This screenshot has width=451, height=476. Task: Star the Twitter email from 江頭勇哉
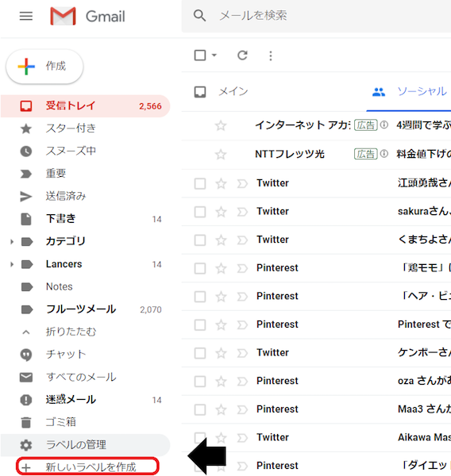pos(221,183)
